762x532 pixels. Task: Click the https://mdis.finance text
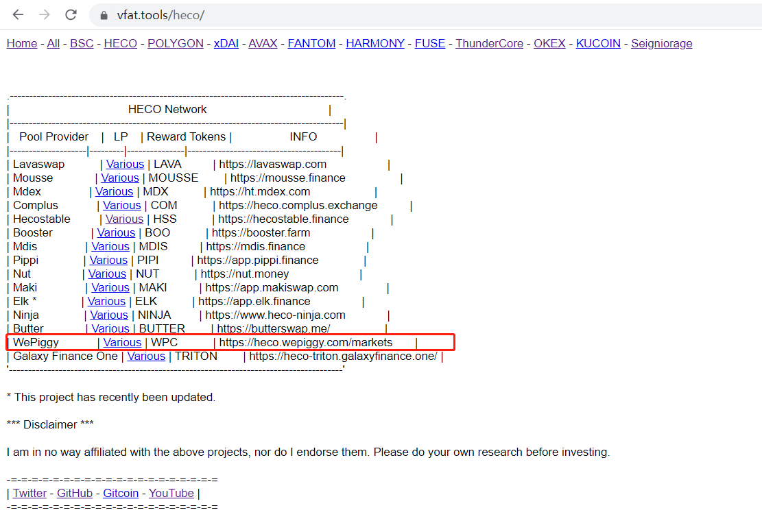click(x=256, y=246)
